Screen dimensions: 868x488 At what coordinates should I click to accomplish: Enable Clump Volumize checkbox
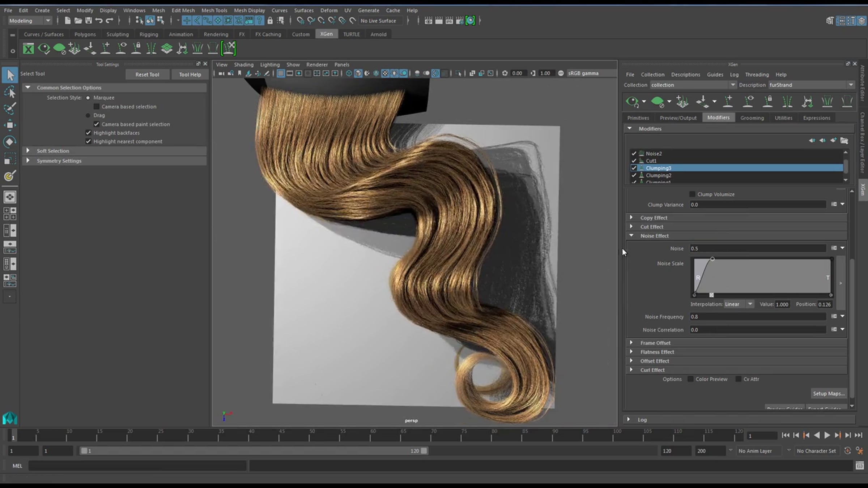click(692, 194)
